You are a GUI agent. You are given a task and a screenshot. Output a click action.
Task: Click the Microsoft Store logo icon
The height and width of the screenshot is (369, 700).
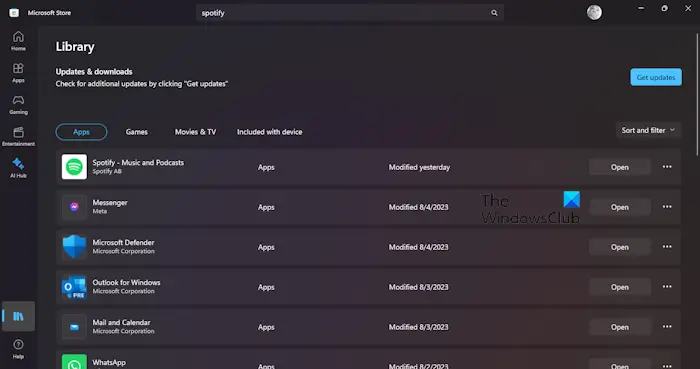coord(14,12)
